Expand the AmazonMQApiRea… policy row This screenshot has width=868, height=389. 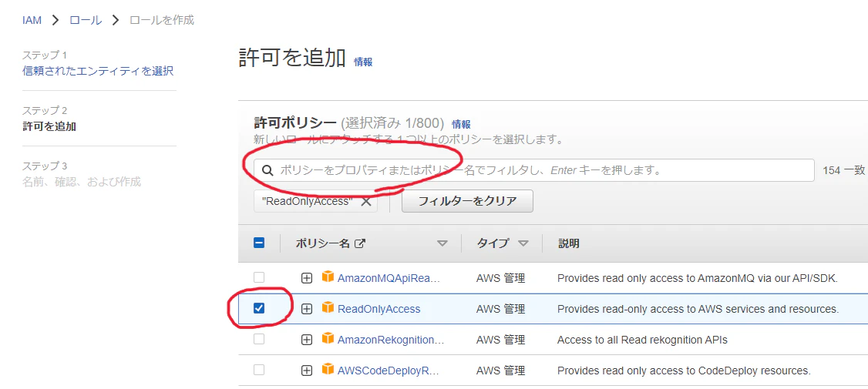(307, 278)
